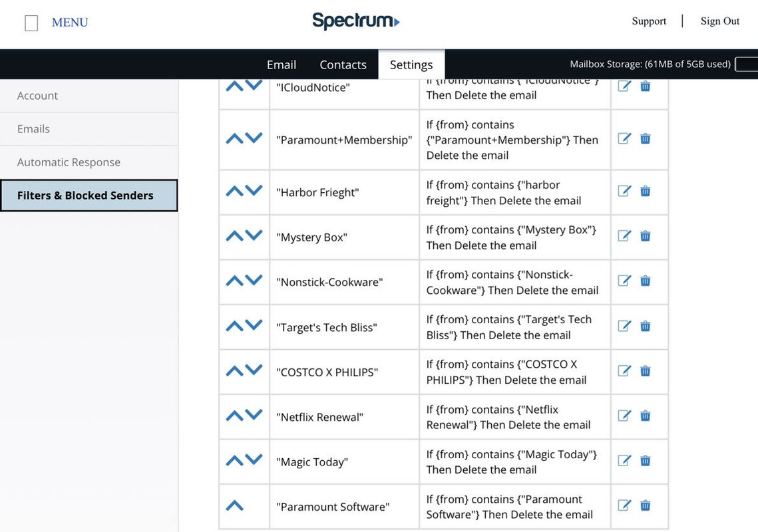Go to Spectrum home via logo
Viewport: 758px width, 532px height.
pos(356,21)
